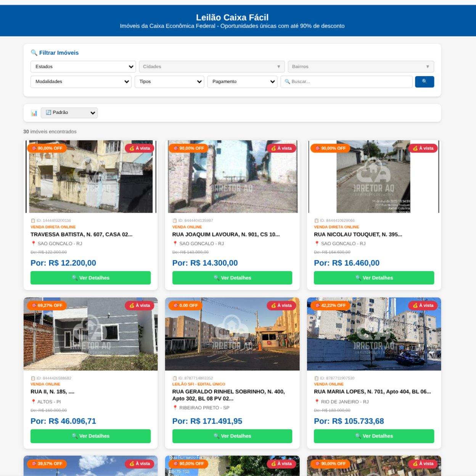
Task: Ver Detalhes for Rua II N. 185 property
Action: [90, 436]
